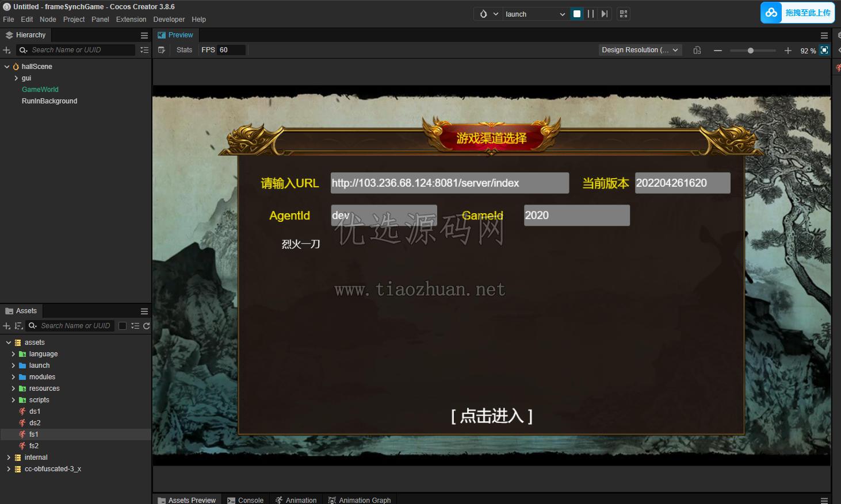Open the Developer menu
The width and height of the screenshot is (841, 504).
tap(169, 20)
